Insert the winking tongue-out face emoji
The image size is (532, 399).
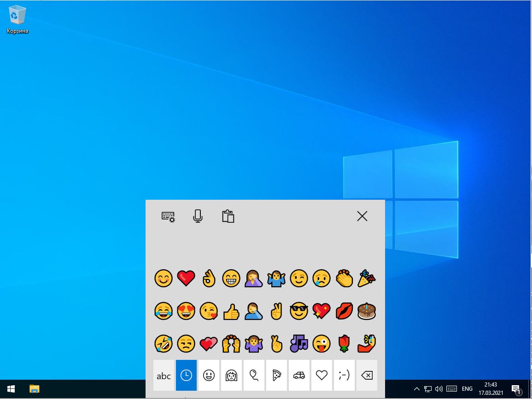tap(322, 343)
